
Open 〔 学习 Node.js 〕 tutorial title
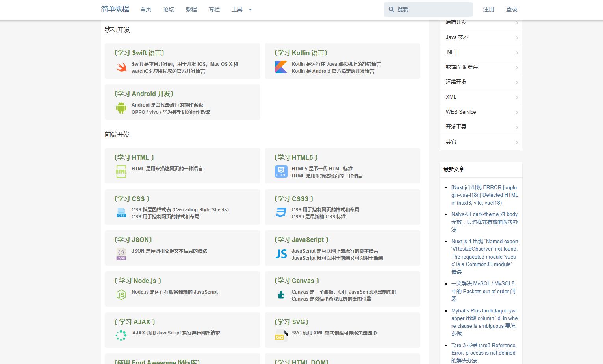point(138,281)
